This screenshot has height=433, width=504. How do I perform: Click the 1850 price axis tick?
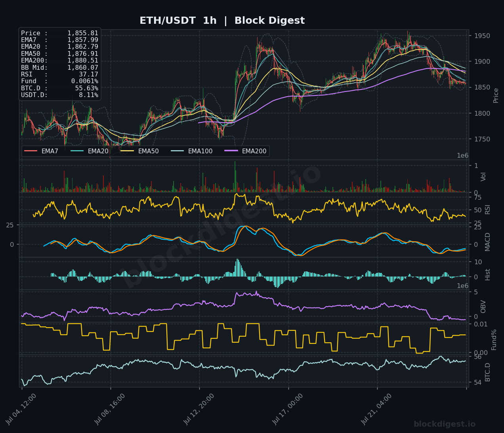click(x=482, y=88)
